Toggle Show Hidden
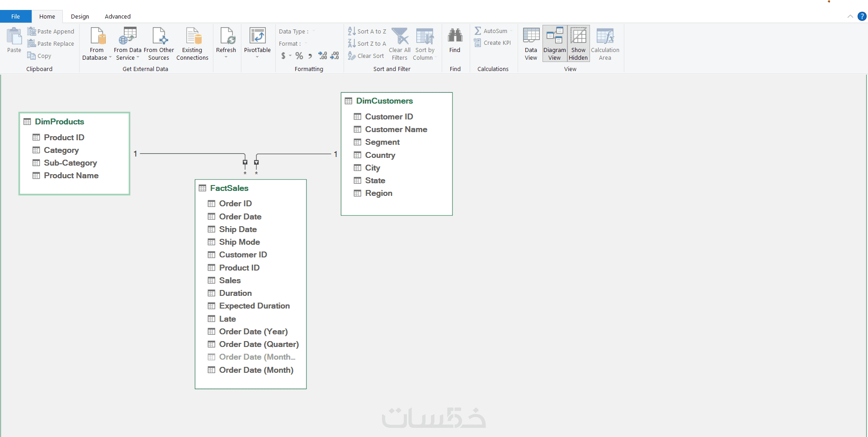 pyautogui.click(x=578, y=43)
